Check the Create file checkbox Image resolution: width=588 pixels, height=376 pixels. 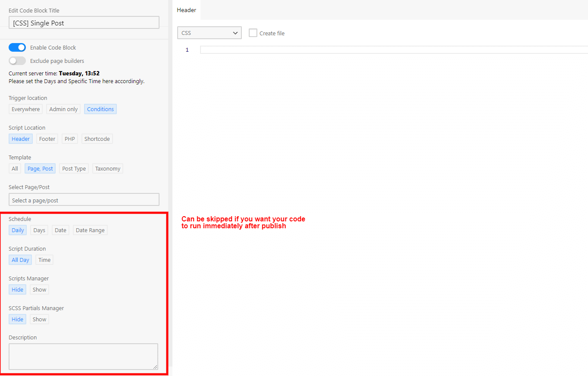(x=253, y=33)
